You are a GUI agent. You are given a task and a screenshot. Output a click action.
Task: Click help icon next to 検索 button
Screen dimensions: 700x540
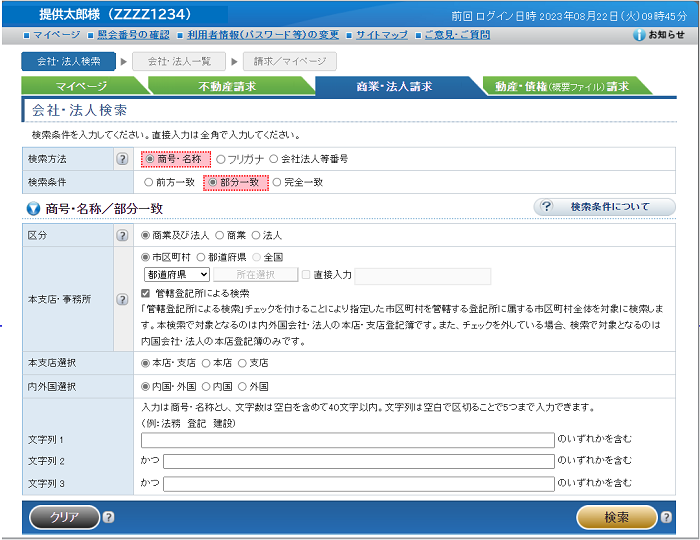(666, 517)
